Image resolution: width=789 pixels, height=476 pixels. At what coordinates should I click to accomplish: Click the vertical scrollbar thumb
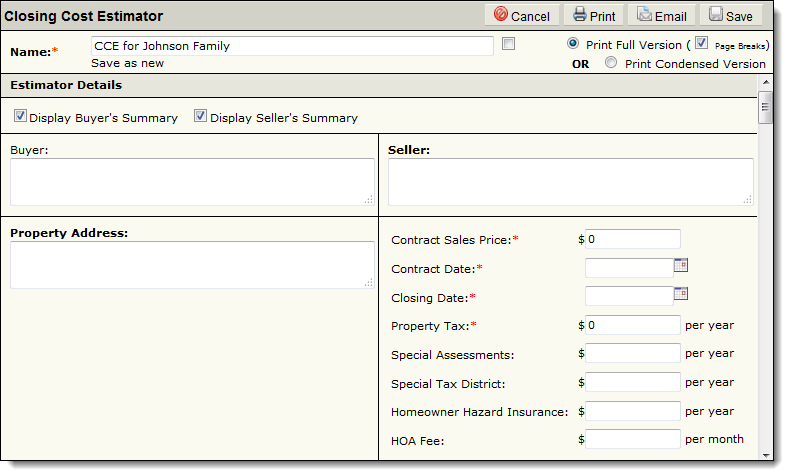pos(766,107)
